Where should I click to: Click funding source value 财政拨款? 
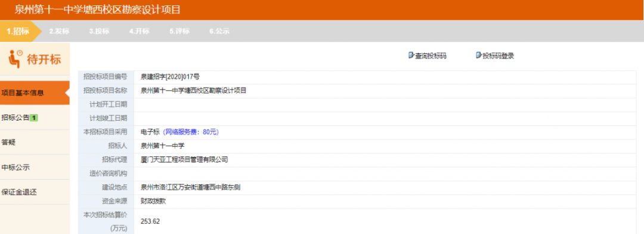pyautogui.click(x=153, y=202)
